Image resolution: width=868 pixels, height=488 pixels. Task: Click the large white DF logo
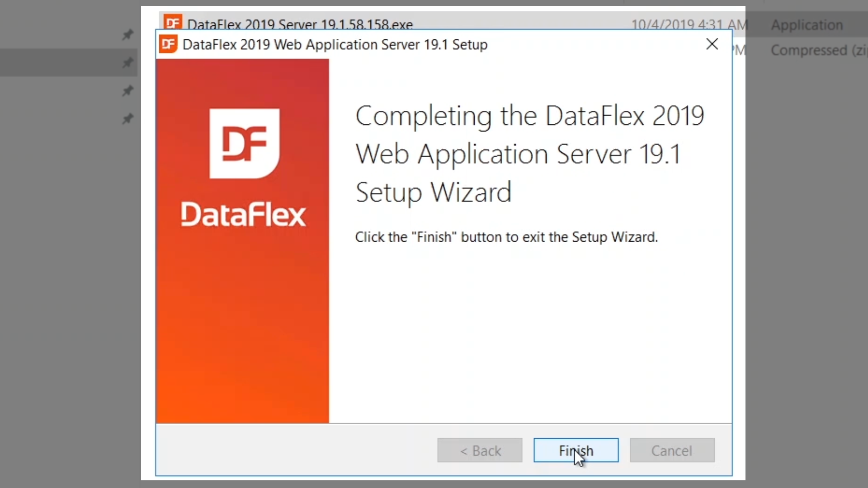click(x=244, y=144)
